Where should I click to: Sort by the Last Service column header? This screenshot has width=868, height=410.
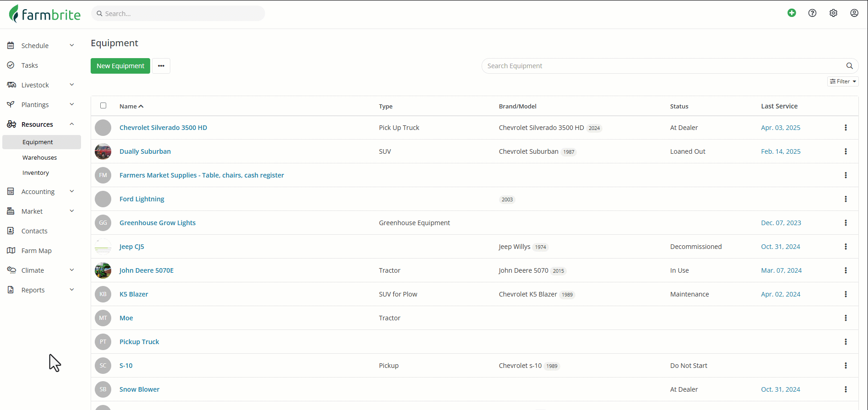779,106
